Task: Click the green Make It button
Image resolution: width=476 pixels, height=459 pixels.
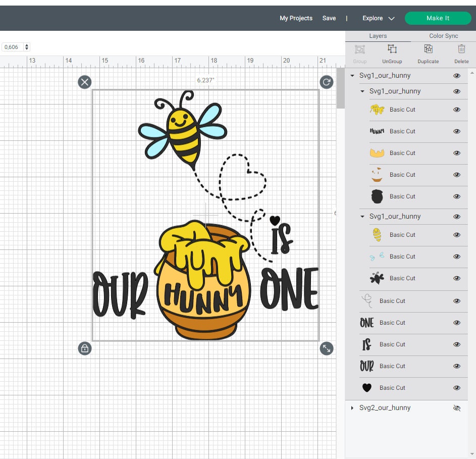Action: [x=438, y=18]
